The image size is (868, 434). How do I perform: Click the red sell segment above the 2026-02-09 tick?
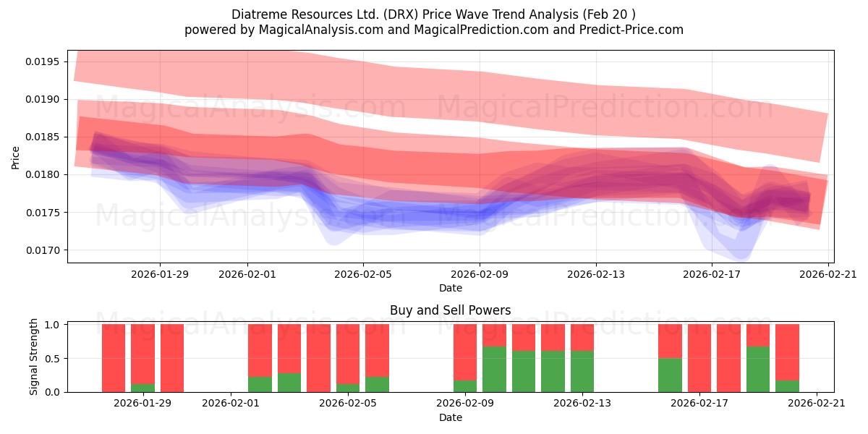click(465, 352)
